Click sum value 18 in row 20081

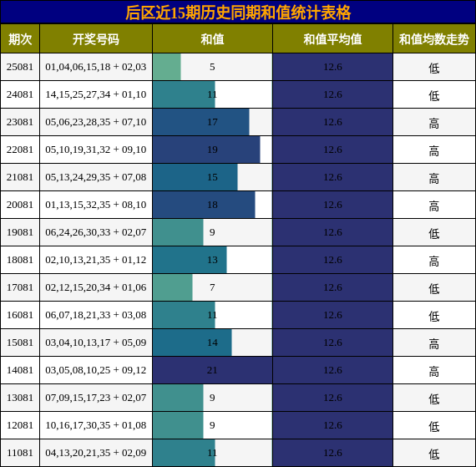click(x=212, y=205)
